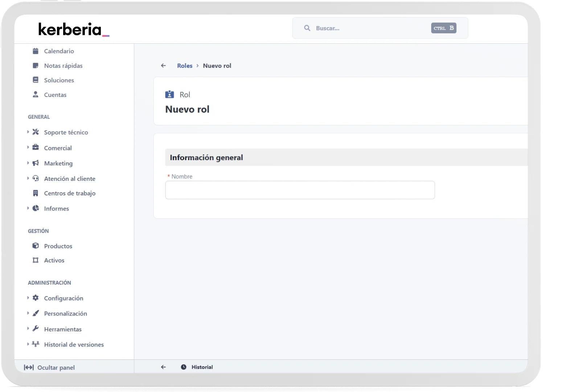
Task: Open Notas rápidas from the sidebar
Action: 63,66
